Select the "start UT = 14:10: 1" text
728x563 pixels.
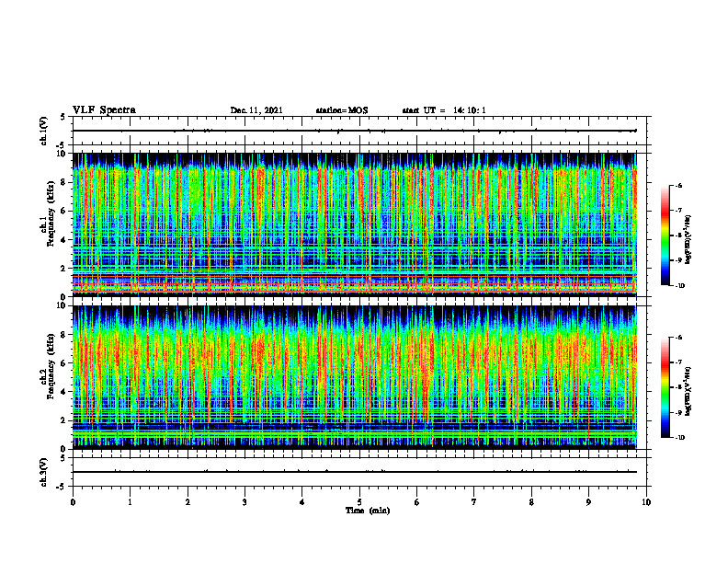pos(444,110)
